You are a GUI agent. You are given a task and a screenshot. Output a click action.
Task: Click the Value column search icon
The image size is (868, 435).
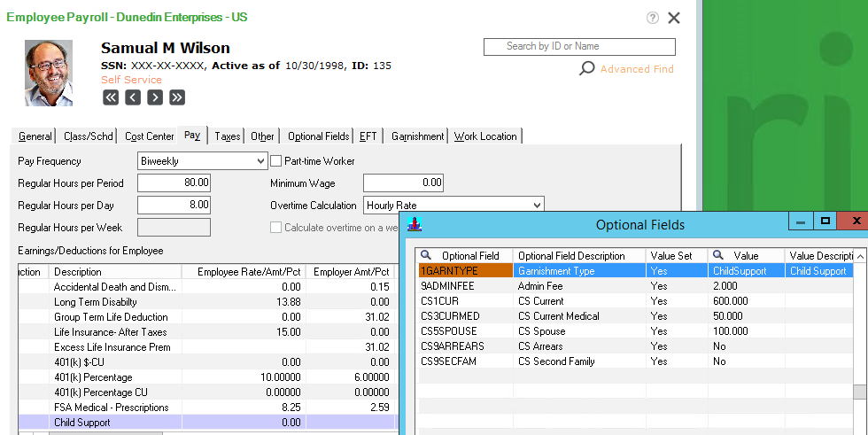[718, 256]
